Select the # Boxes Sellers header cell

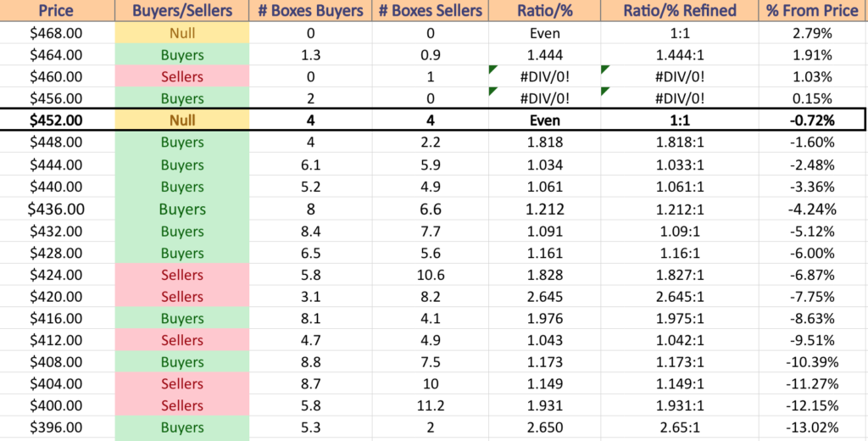pyautogui.click(x=430, y=10)
